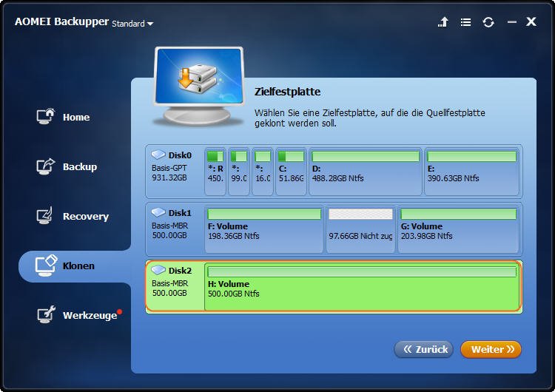The width and height of the screenshot is (555, 392).
Task: Select Disk2 with H: Volume
Action: (x=334, y=286)
